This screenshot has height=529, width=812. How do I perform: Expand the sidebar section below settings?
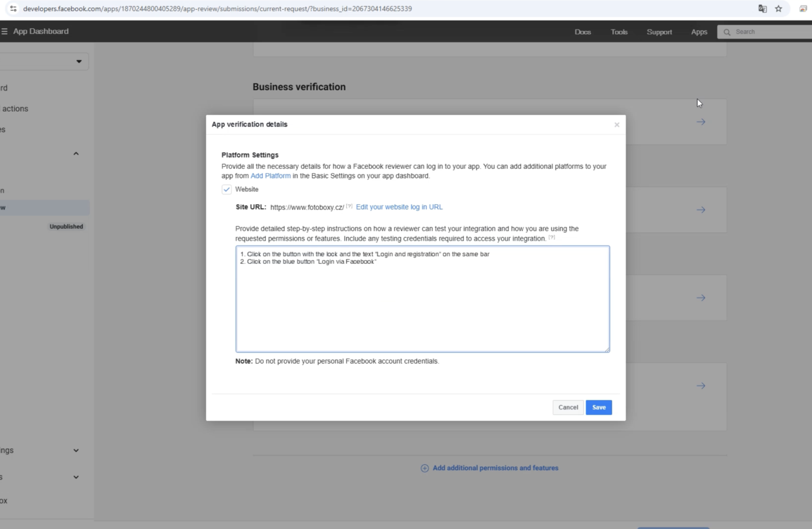pyautogui.click(x=76, y=477)
